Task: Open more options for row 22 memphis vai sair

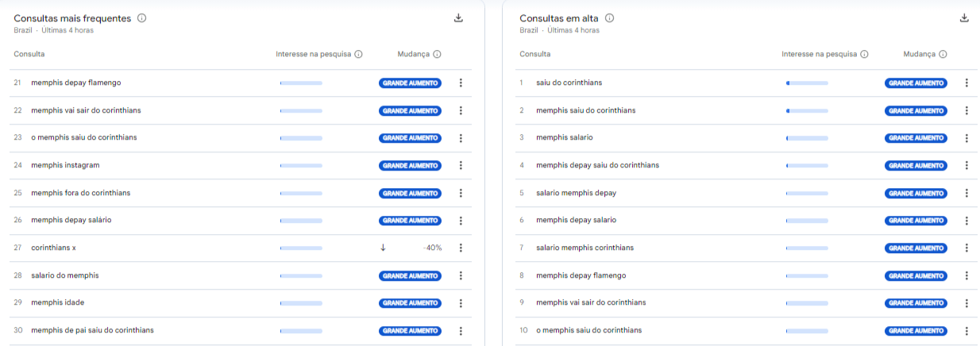Action: point(461,110)
